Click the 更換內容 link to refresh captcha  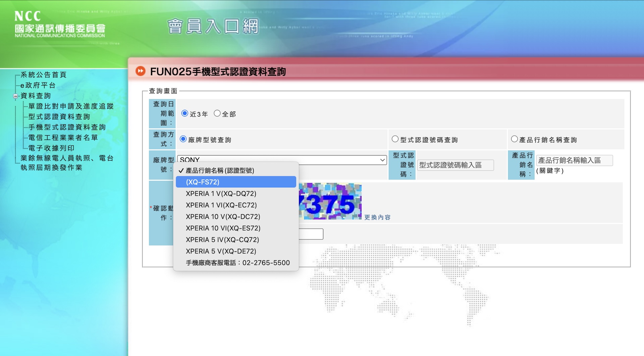coord(377,217)
